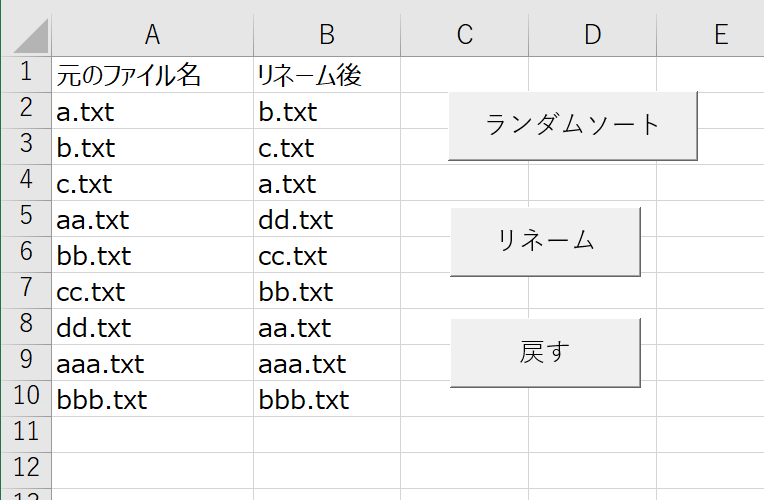Select column E header
Screen dimensions: 764x500
[720, 35]
